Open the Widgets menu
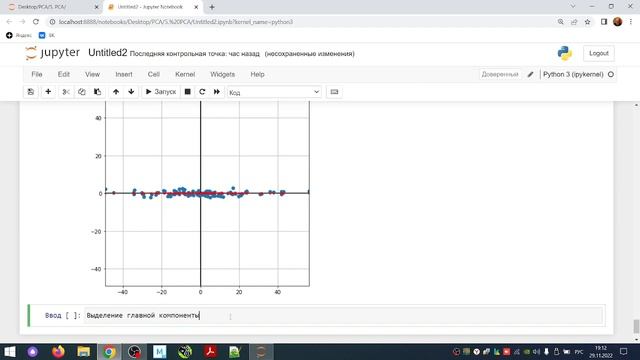 pos(222,74)
